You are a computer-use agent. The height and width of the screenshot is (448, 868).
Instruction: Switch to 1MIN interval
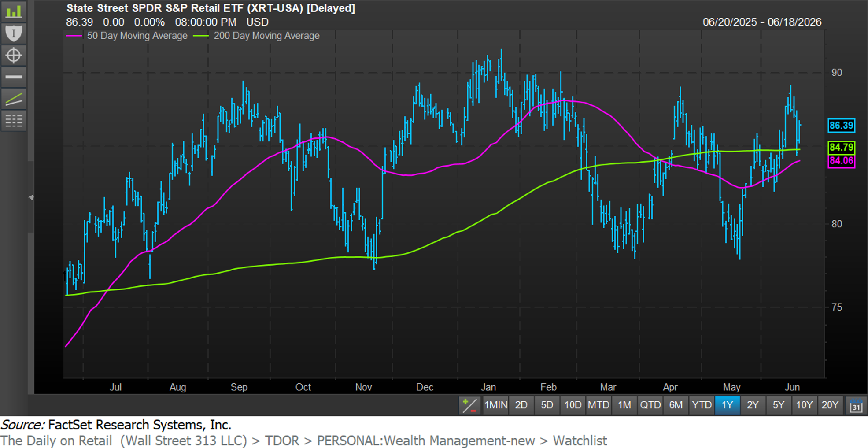(x=495, y=405)
